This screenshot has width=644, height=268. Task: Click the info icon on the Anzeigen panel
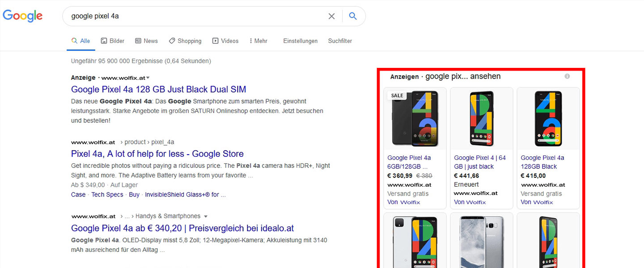(x=567, y=76)
